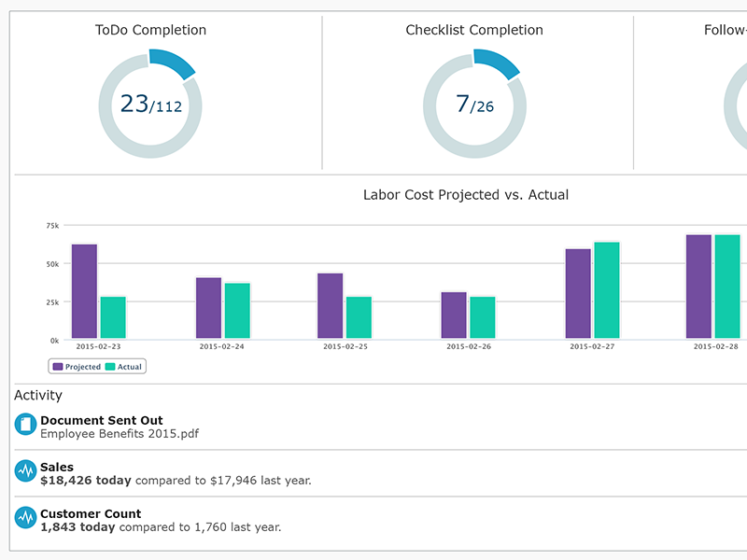Select the blue ToDo Completion donut segment
Screen dimensions: 747x560
[173, 62]
